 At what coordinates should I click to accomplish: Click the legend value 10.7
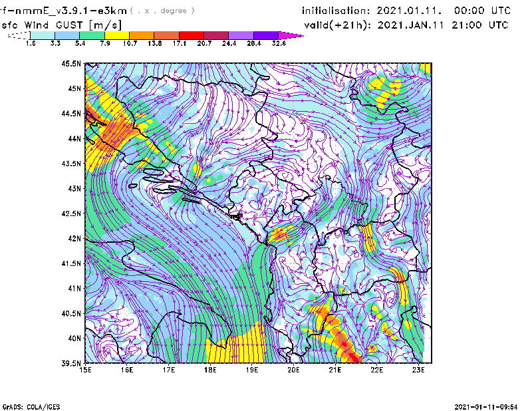tap(130, 43)
